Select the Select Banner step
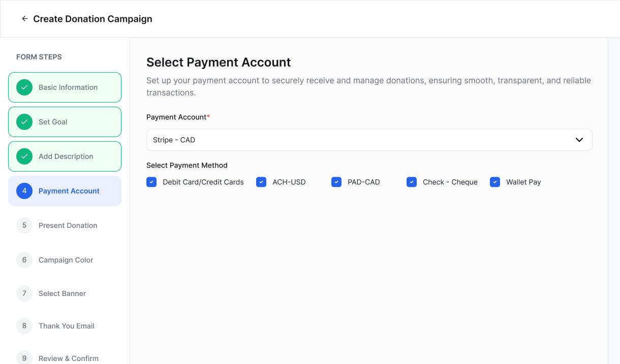Image resolution: width=620 pixels, height=364 pixels. point(65,293)
